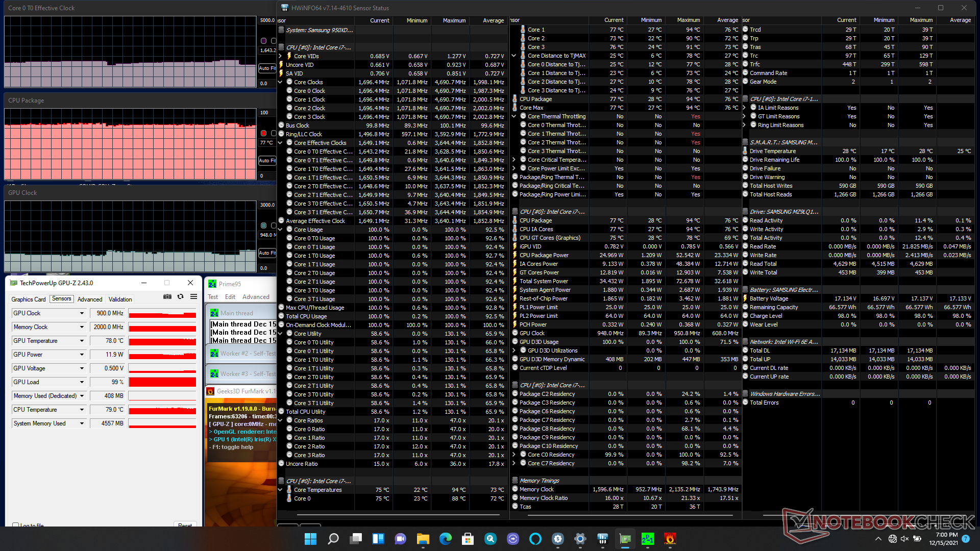980x551 pixels.
Task: Click Auto Fit in the CPU Package graph
Action: 267,160
